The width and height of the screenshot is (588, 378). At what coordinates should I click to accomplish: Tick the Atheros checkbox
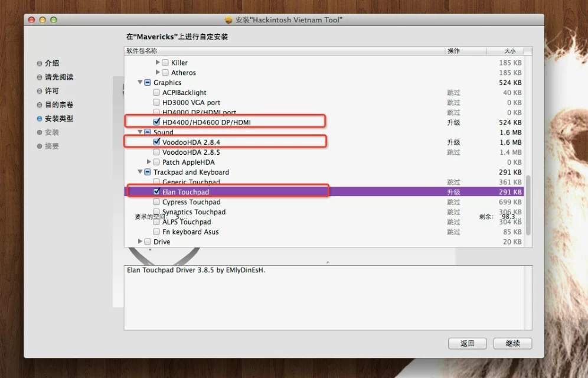[x=165, y=73]
